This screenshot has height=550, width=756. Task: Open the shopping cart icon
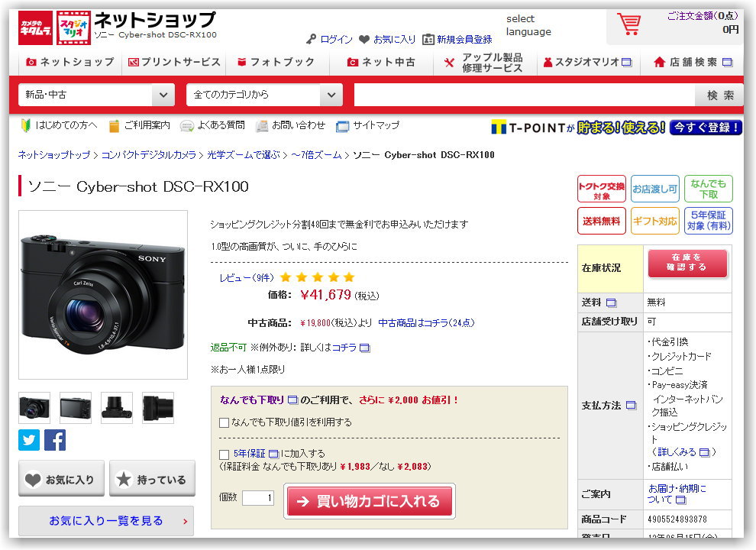tap(628, 24)
